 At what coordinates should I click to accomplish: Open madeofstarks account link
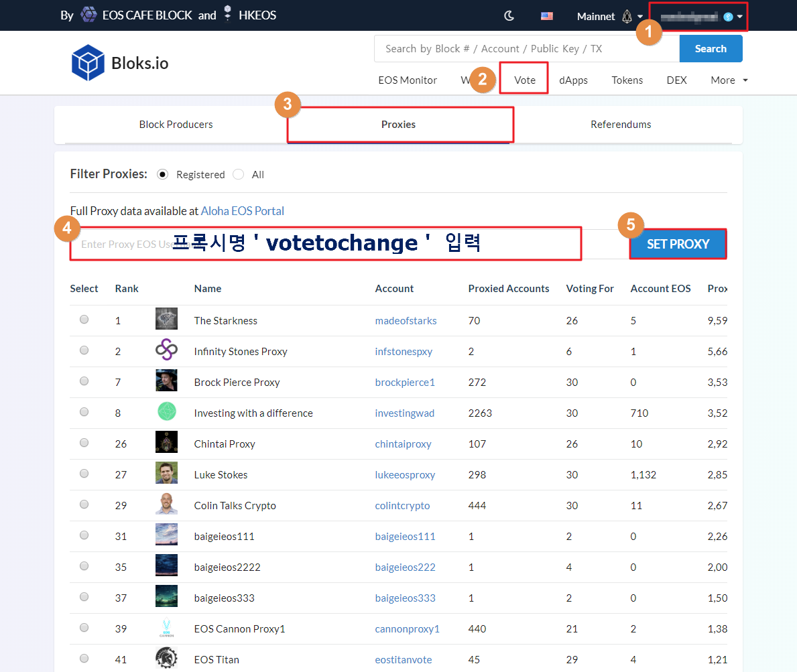pos(406,320)
